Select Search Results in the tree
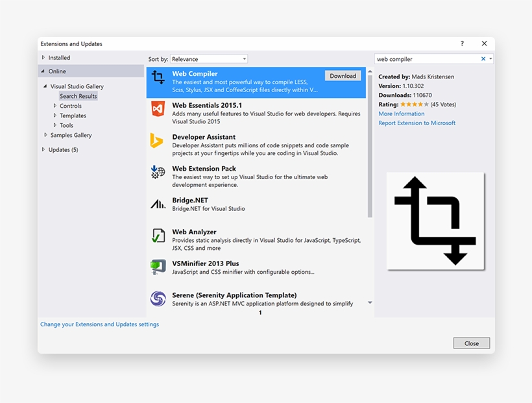The height and width of the screenshot is (403, 532). click(x=79, y=96)
